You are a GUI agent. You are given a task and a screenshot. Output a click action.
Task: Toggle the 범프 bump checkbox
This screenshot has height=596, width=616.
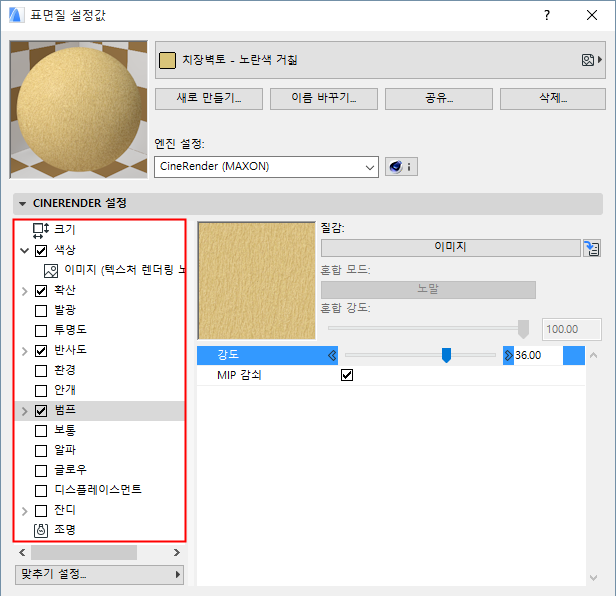41,411
